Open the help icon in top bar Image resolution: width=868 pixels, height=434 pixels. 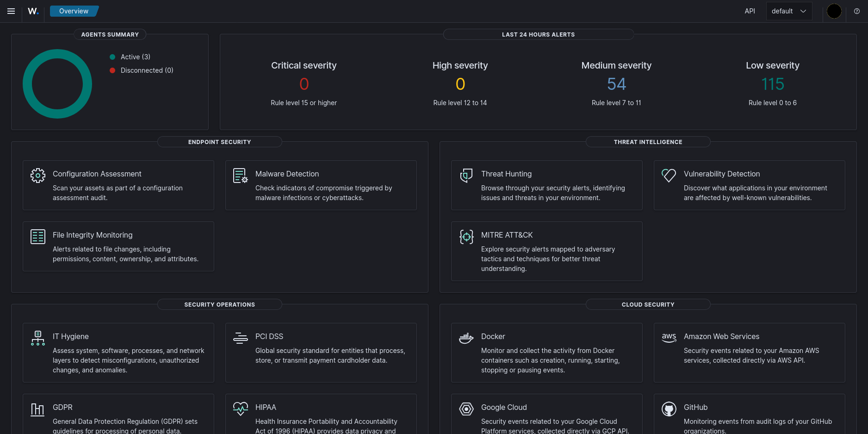pos(857,11)
